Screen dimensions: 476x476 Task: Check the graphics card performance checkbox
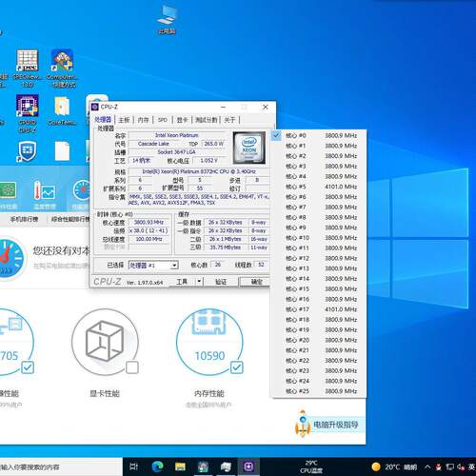pyautogui.click(x=132, y=367)
